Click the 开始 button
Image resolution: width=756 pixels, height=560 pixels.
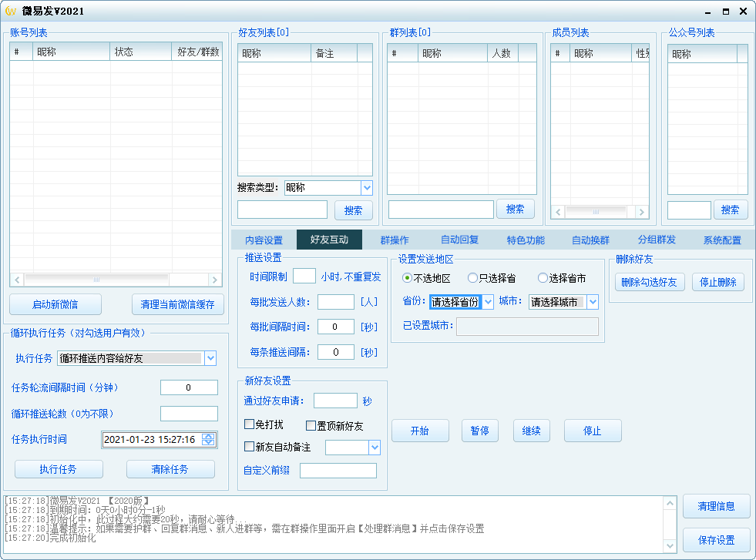tap(420, 431)
